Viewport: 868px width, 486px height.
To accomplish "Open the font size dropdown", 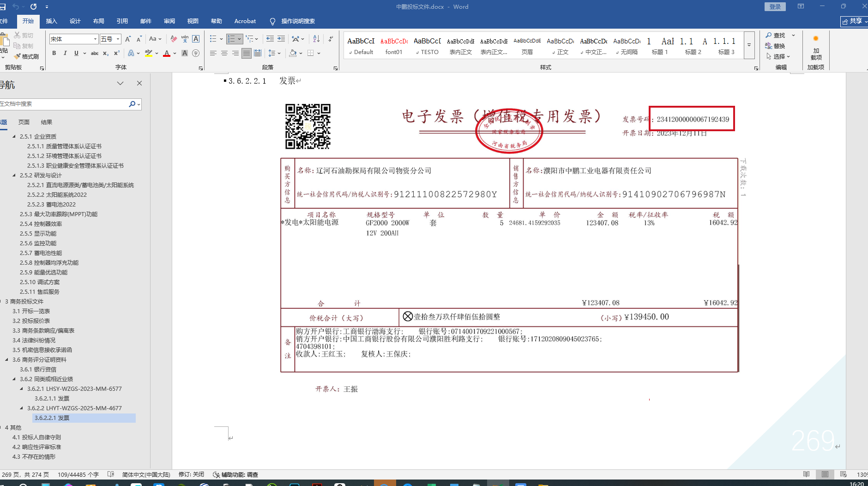I will pos(118,39).
